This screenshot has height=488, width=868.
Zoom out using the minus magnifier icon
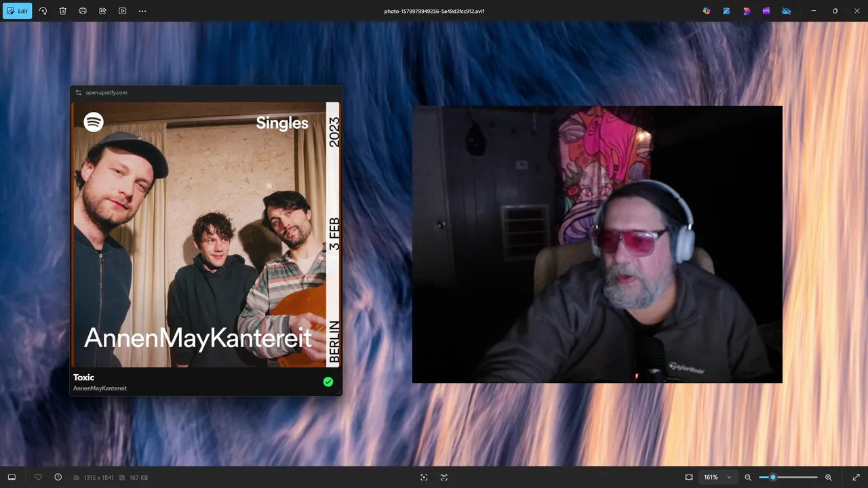(x=748, y=477)
